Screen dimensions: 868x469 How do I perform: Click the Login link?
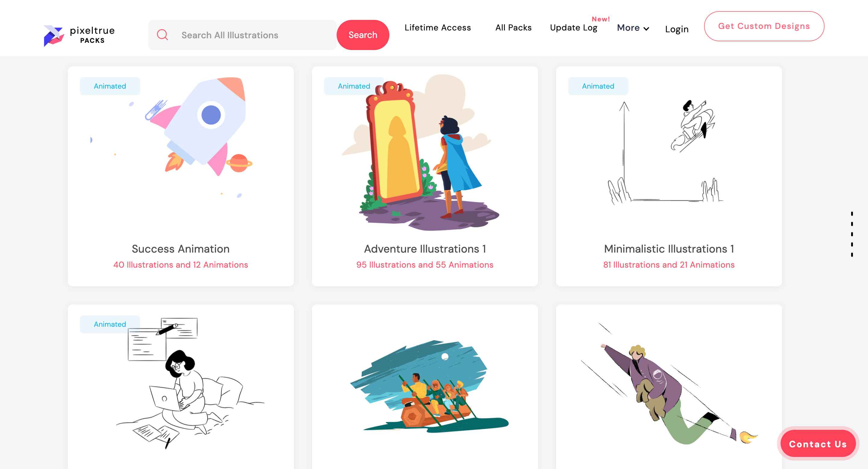[x=677, y=29]
